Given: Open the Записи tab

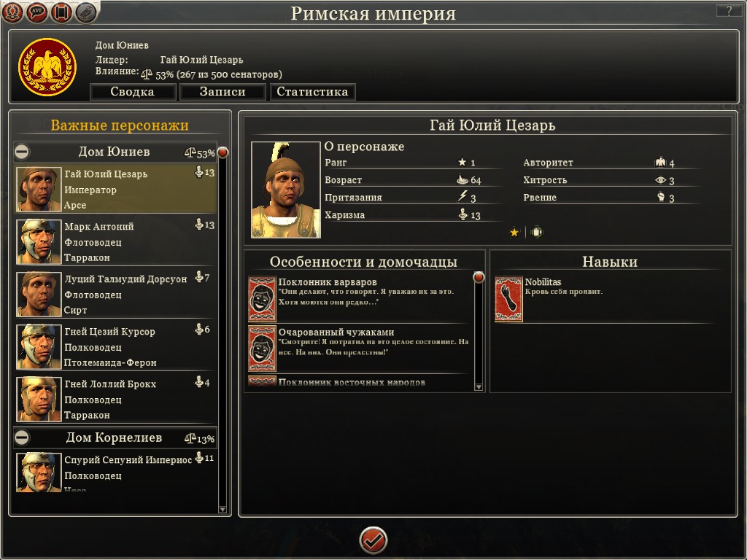Looking at the screenshot, I should click(222, 91).
